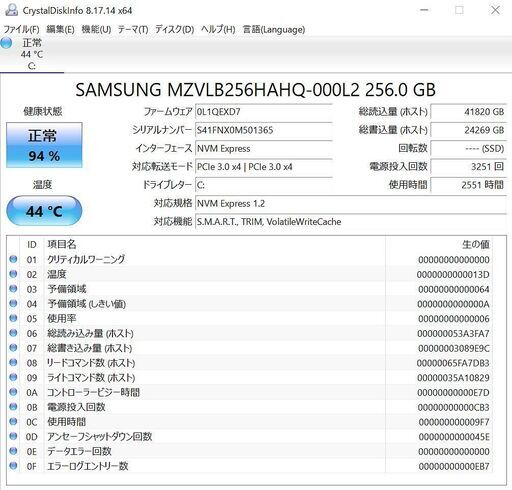
Task: Select the クリティカルワーニング attribute name
Action: 86,259
